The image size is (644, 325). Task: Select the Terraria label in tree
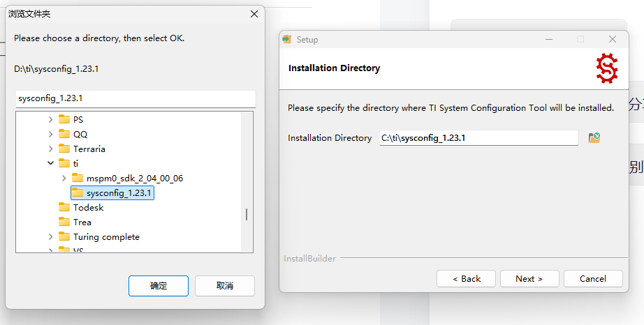pyautogui.click(x=89, y=149)
